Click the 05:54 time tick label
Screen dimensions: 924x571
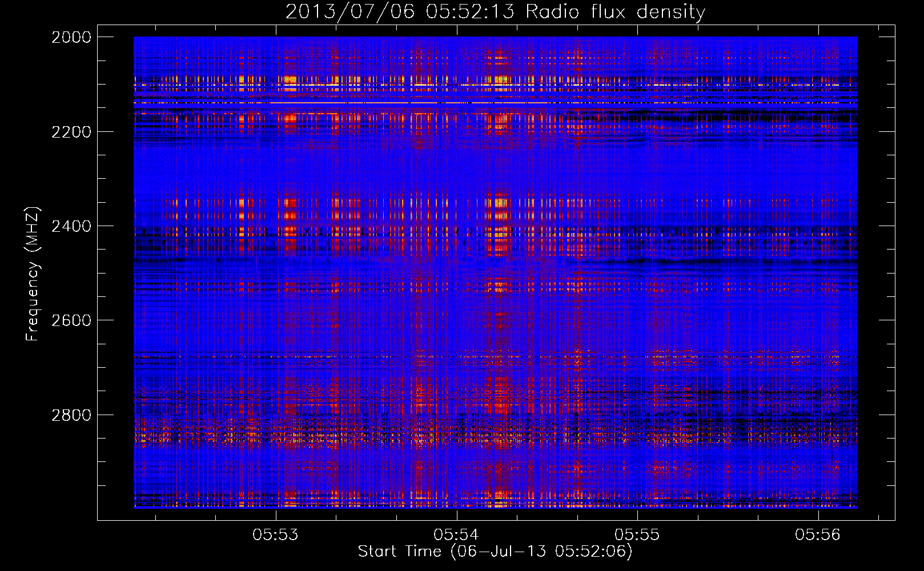456,534
